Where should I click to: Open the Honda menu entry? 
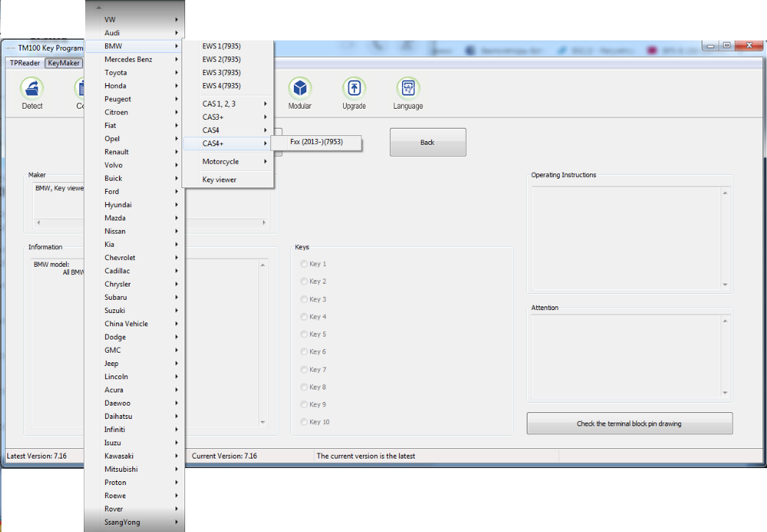134,86
